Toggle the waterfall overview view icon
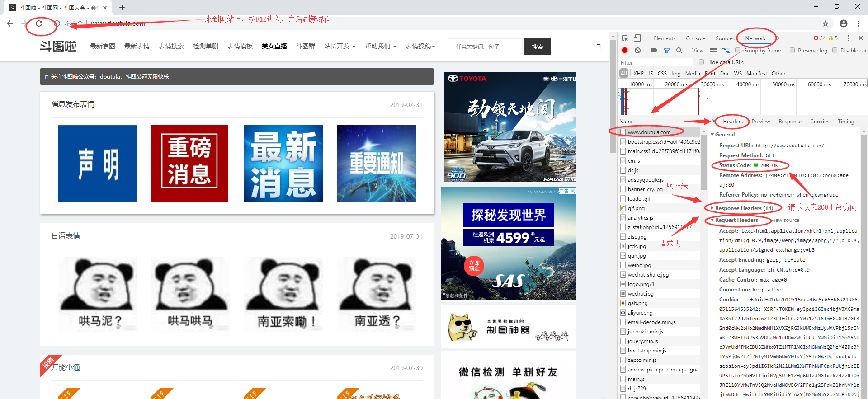Screen dimensions: 868x399 [726, 50]
